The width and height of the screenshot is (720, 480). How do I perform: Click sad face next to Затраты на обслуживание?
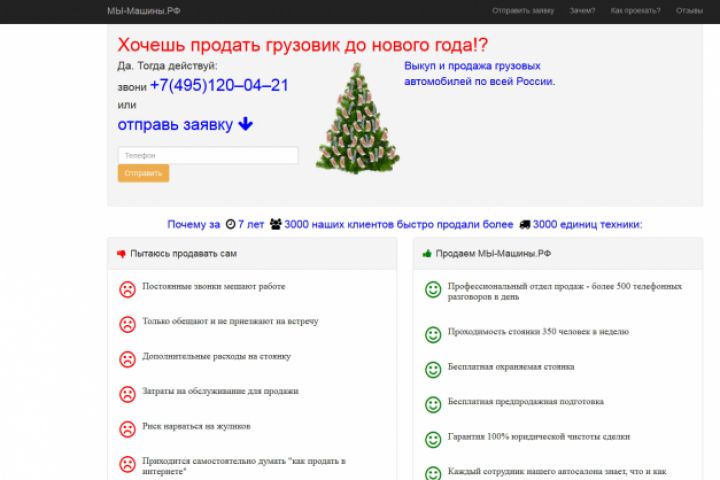(128, 394)
